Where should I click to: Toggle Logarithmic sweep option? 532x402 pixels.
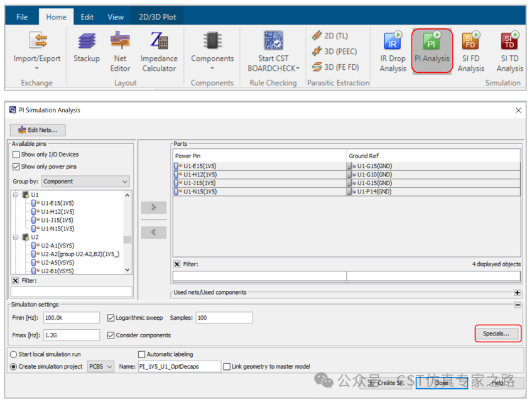coord(111,318)
